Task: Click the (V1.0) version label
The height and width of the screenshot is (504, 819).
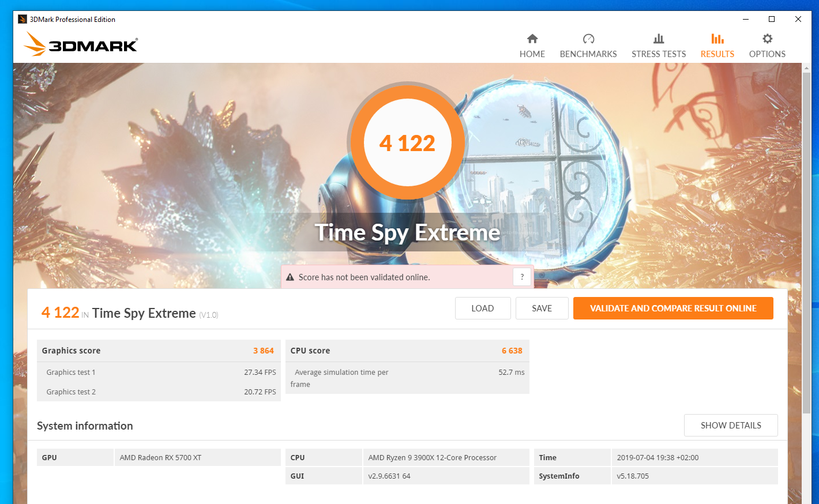Action: [209, 315]
